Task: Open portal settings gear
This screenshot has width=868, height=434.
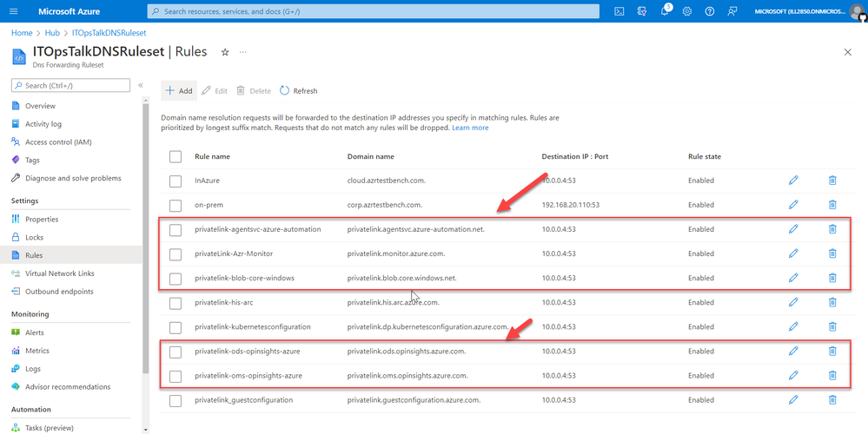Action: [687, 11]
